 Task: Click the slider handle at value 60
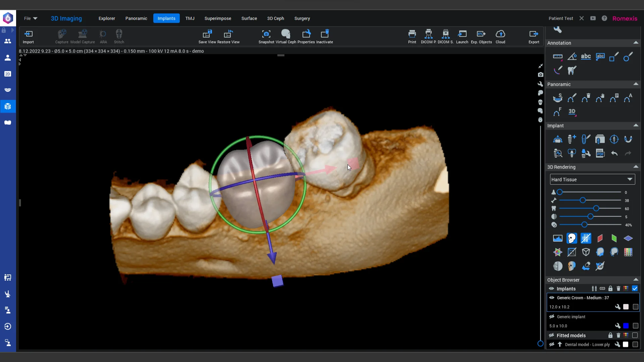tap(596, 208)
